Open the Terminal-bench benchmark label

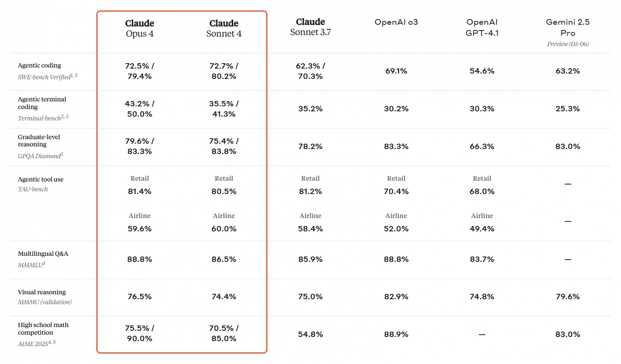(40, 118)
